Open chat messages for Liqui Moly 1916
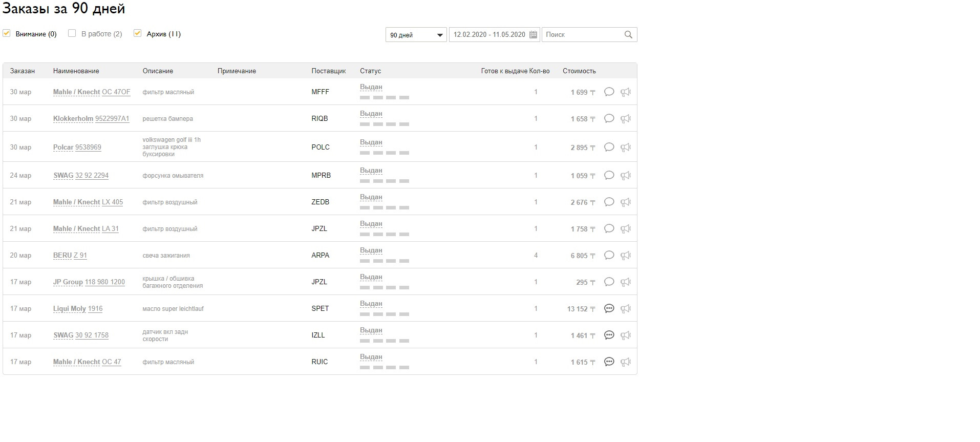This screenshot has width=980, height=442. point(609,309)
